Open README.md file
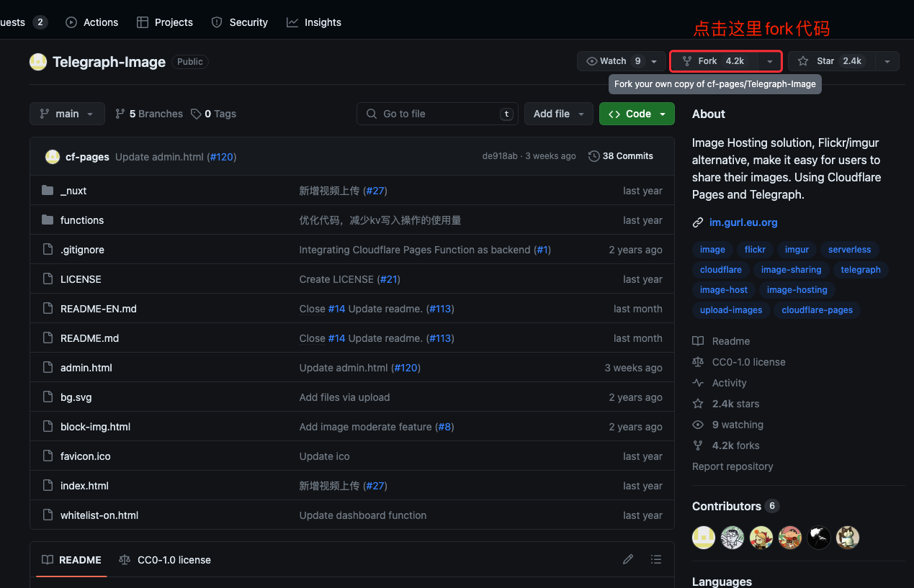914x588 pixels. coord(89,338)
